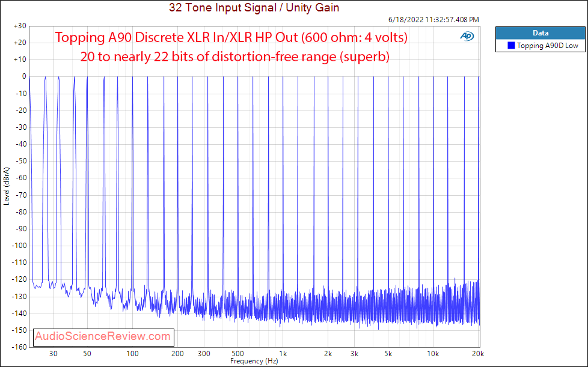
Task: Click the 200 frequency tick label
Action: 177,354
